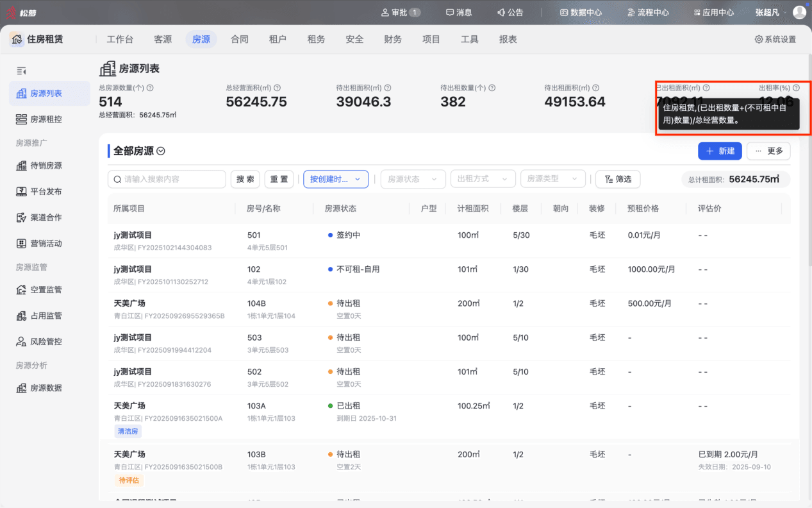This screenshot has width=812, height=508.
Task: Click the 更多 more button
Action: pyautogui.click(x=768, y=151)
